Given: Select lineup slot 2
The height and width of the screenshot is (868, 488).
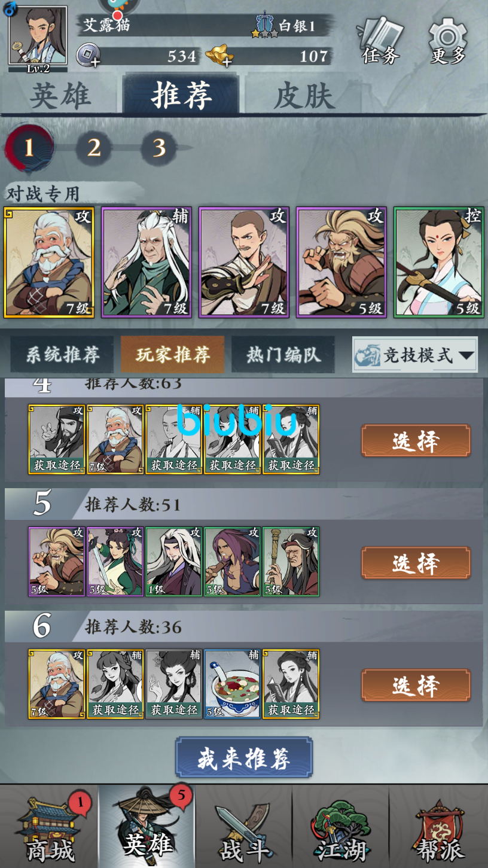Looking at the screenshot, I should [94, 147].
